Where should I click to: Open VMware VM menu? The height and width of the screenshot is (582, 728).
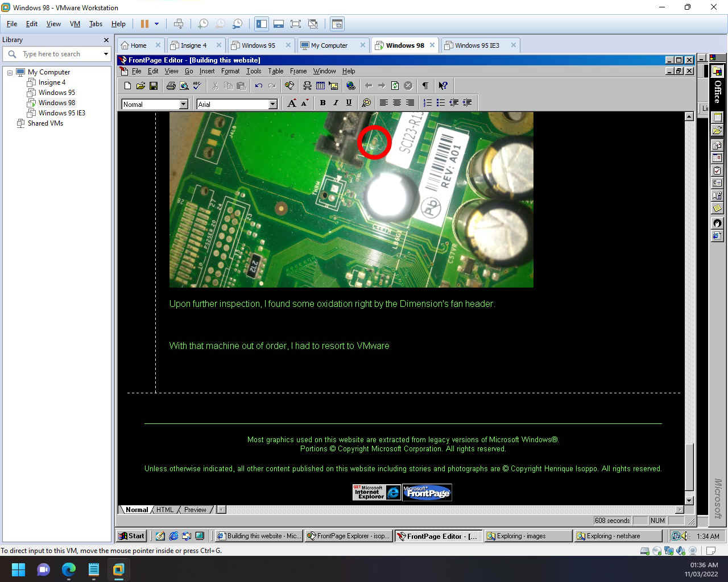(x=75, y=24)
